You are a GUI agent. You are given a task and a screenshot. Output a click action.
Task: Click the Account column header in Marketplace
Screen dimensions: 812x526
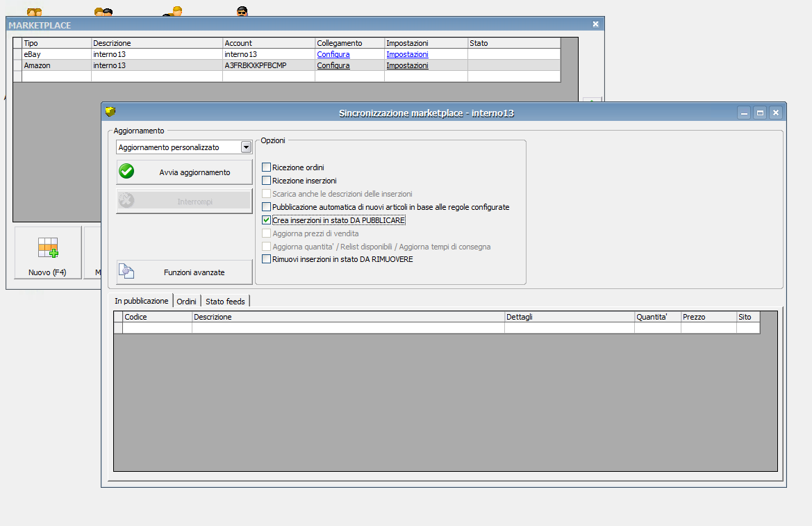pyautogui.click(x=269, y=43)
